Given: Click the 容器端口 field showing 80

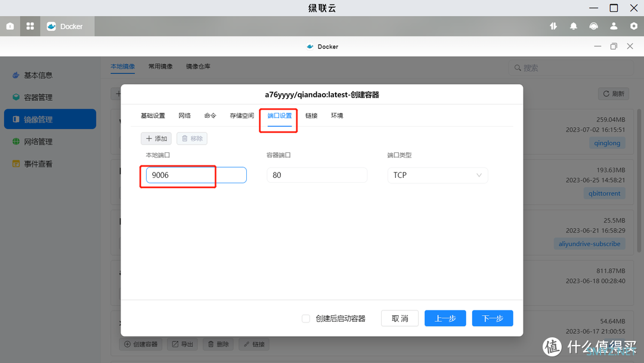Looking at the screenshot, I should 316,175.
